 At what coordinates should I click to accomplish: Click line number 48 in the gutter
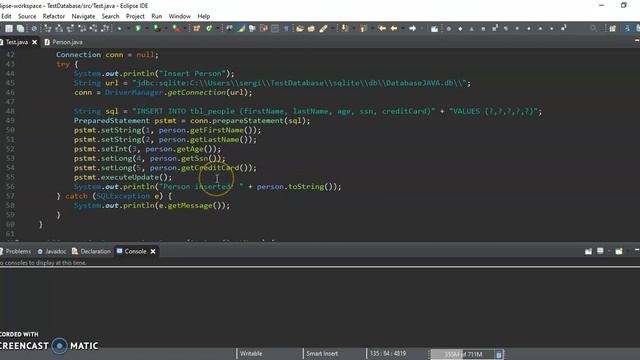pos(10,111)
